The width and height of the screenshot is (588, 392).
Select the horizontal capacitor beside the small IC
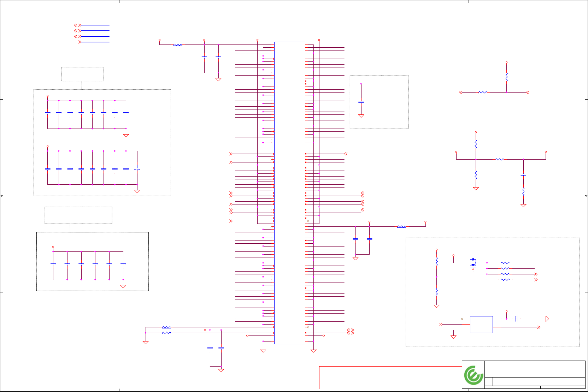click(x=516, y=319)
